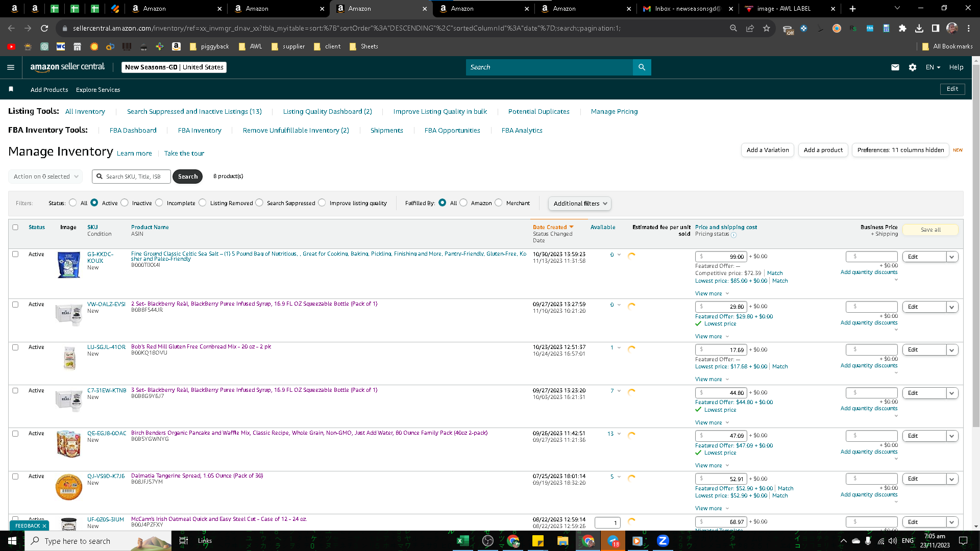The width and height of the screenshot is (980, 551).
Task: Click the share page icon in address bar
Action: coord(750,29)
